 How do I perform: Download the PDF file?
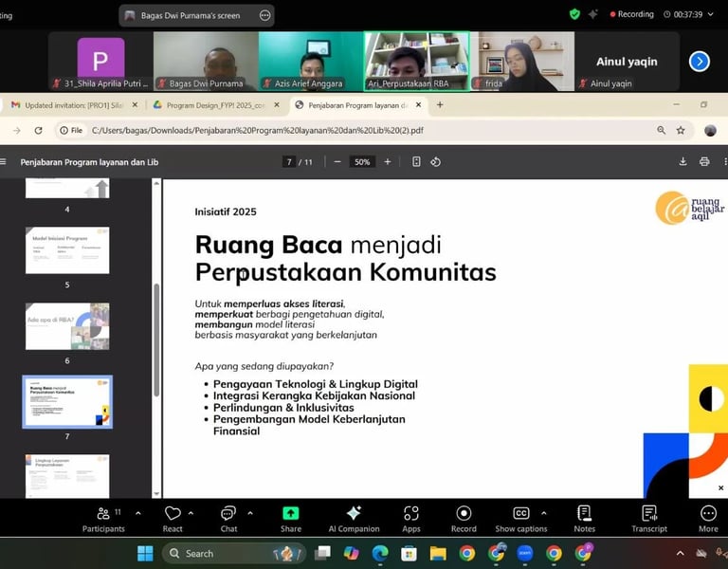[682, 162]
